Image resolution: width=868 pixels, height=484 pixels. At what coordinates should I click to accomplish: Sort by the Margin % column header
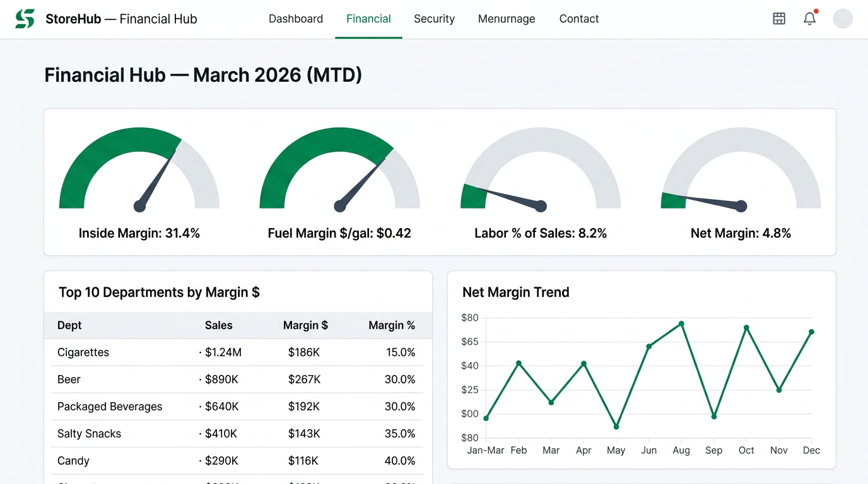point(392,325)
